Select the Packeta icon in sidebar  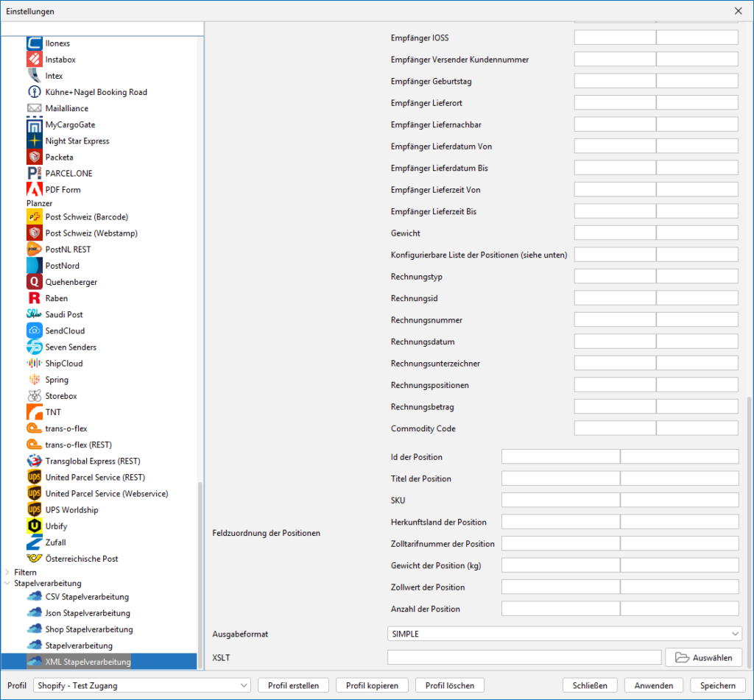(34, 157)
